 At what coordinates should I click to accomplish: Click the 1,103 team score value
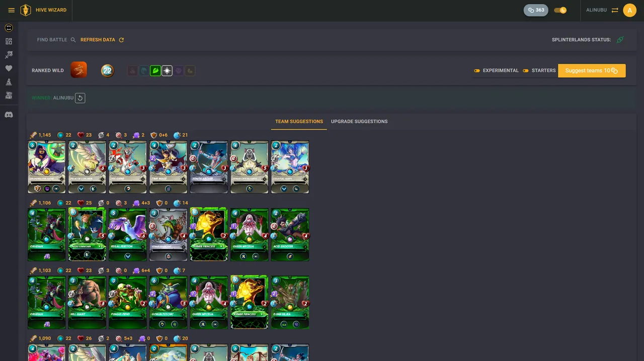pyautogui.click(x=45, y=270)
